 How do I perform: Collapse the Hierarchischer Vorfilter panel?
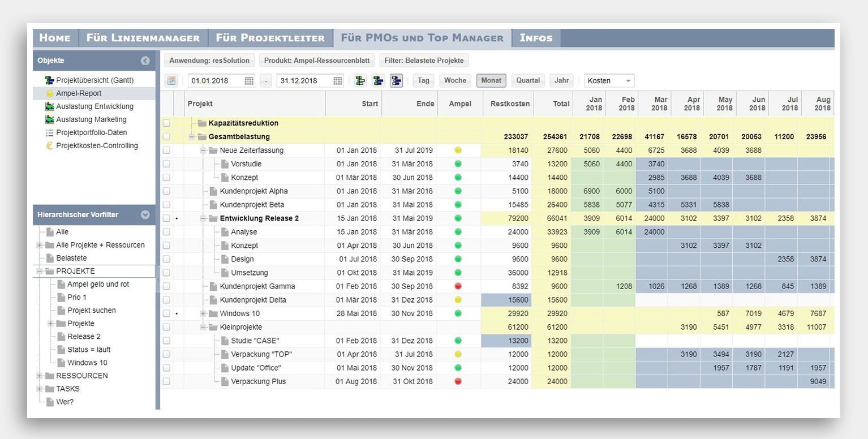click(x=145, y=215)
